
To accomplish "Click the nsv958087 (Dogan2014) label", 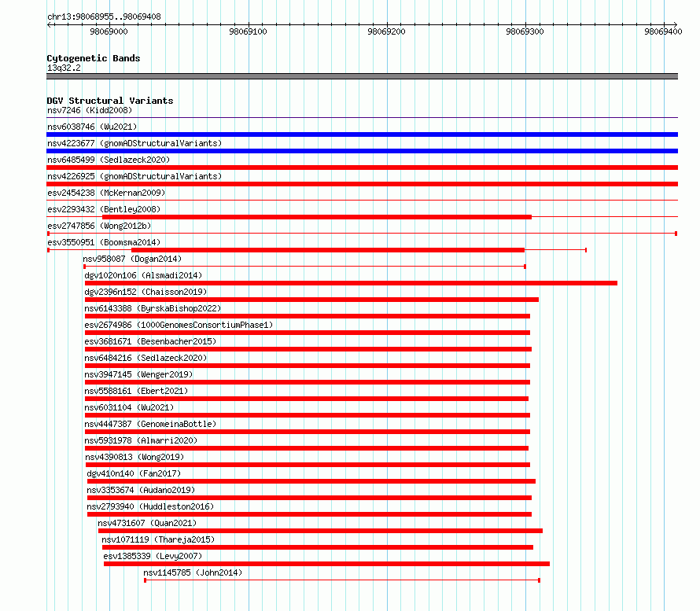I will click(x=132, y=259).
